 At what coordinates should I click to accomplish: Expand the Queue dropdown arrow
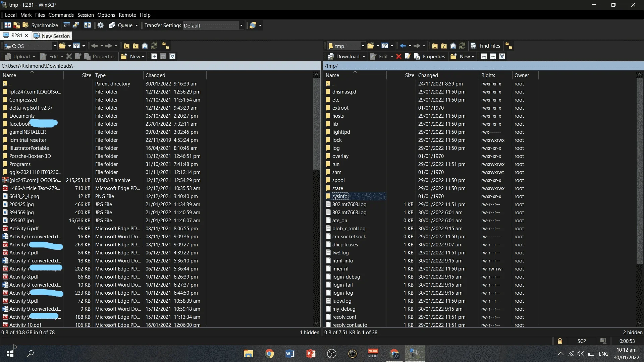(x=137, y=25)
